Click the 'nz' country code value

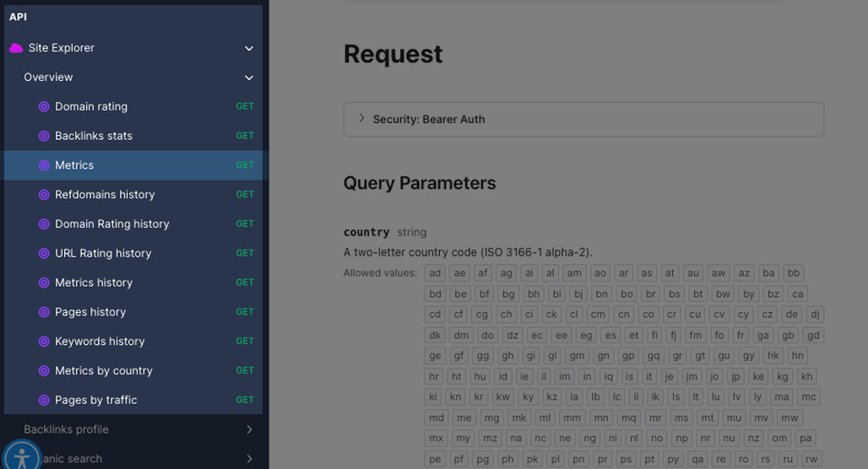pyautogui.click(x=754, y=439)
